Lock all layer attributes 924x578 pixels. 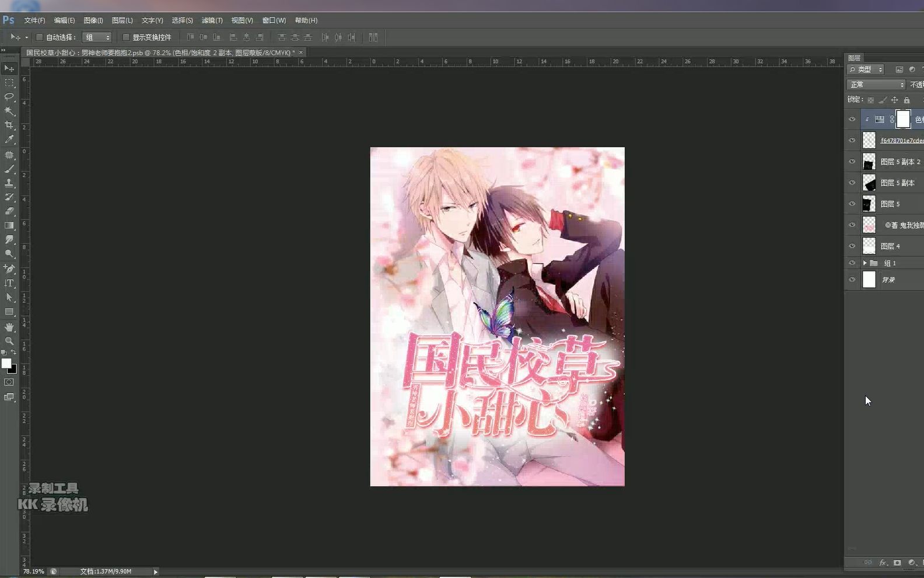click(x=907, y=100)
